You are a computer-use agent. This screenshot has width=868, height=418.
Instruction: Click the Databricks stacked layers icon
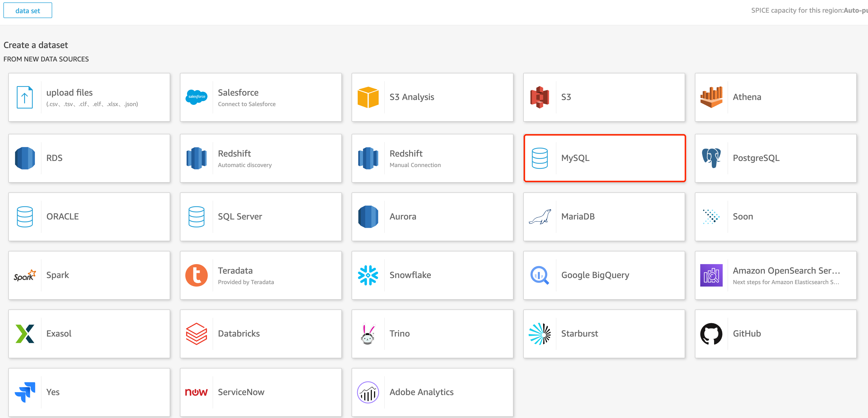click(197, 334)
